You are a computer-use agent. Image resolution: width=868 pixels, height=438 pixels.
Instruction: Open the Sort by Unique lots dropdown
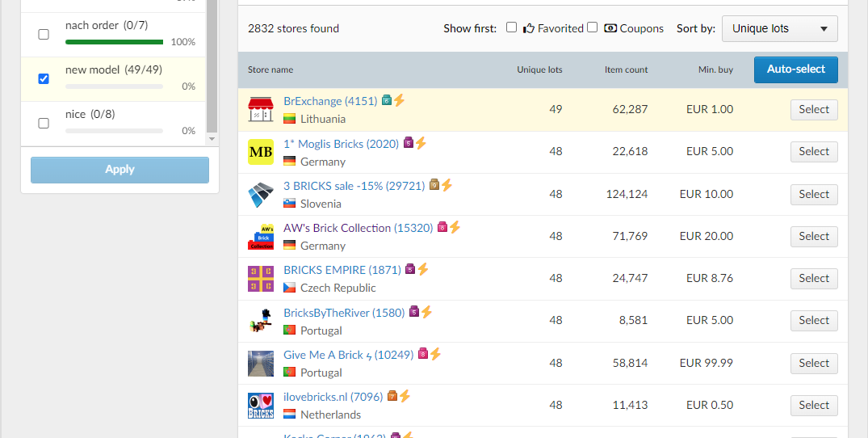pos(779,28)
